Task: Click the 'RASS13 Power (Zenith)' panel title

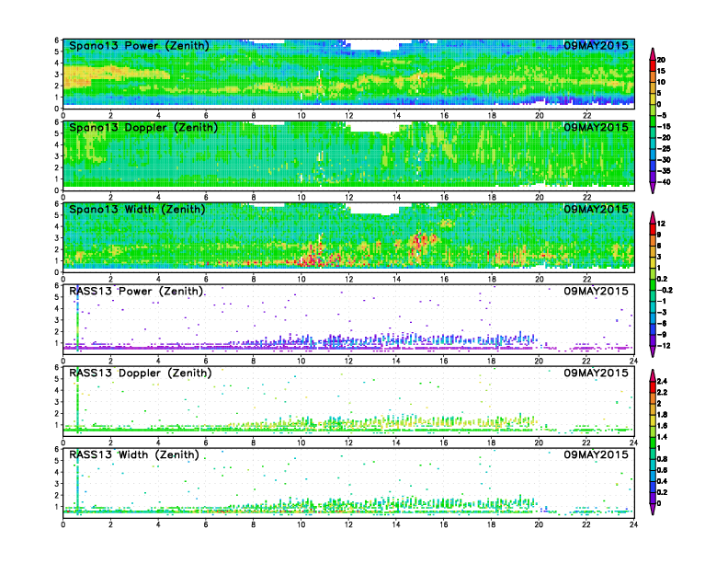Action: (x=136, y=292)
